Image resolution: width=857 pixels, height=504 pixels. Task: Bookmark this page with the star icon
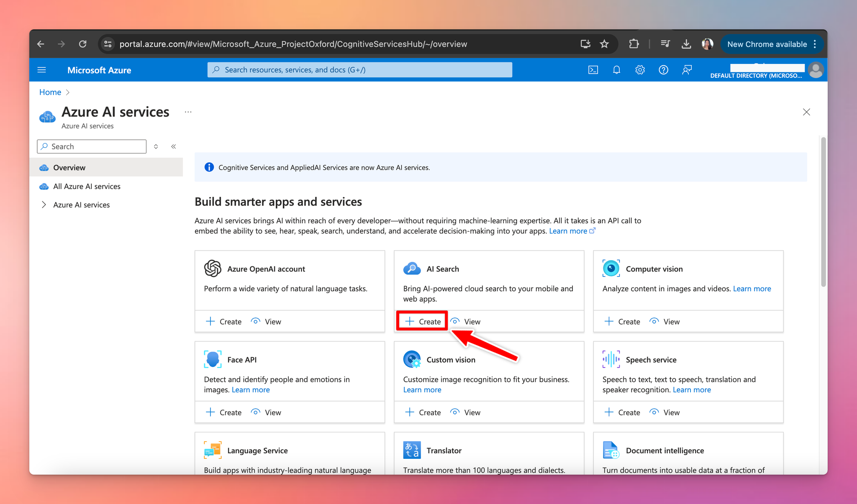tap(604, 44)
